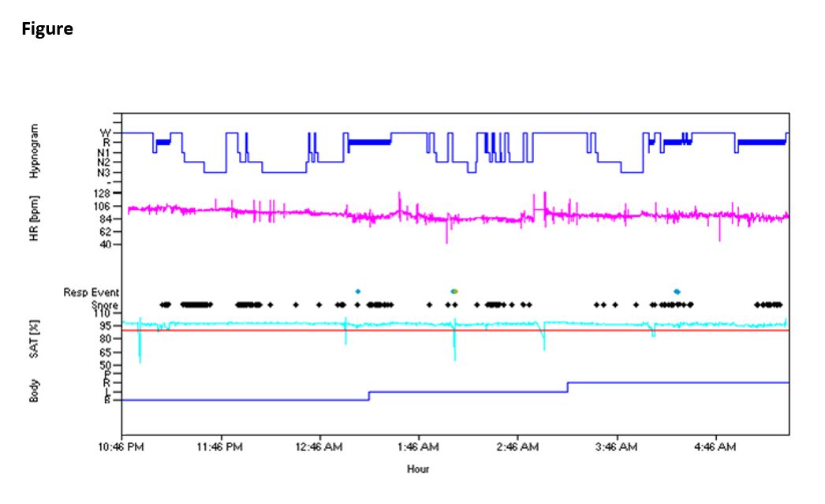Click the Hypnogram axis label

34,152
